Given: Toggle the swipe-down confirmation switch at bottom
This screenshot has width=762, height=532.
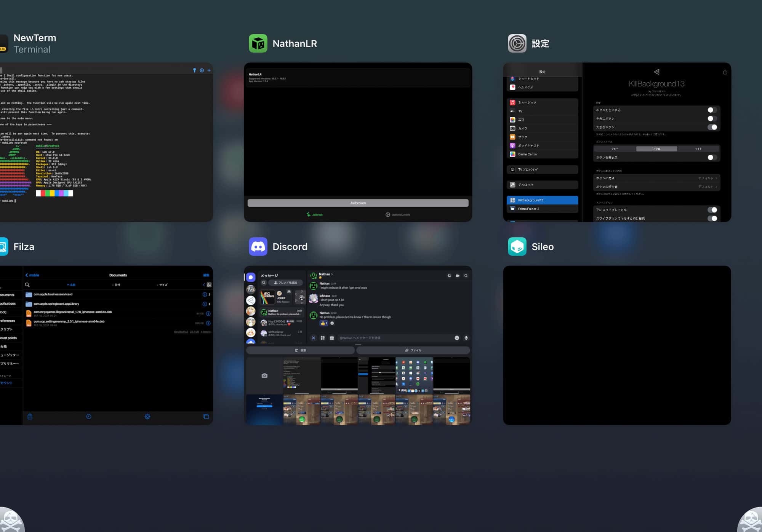Looking at the screenshot, I should point(712,219).
